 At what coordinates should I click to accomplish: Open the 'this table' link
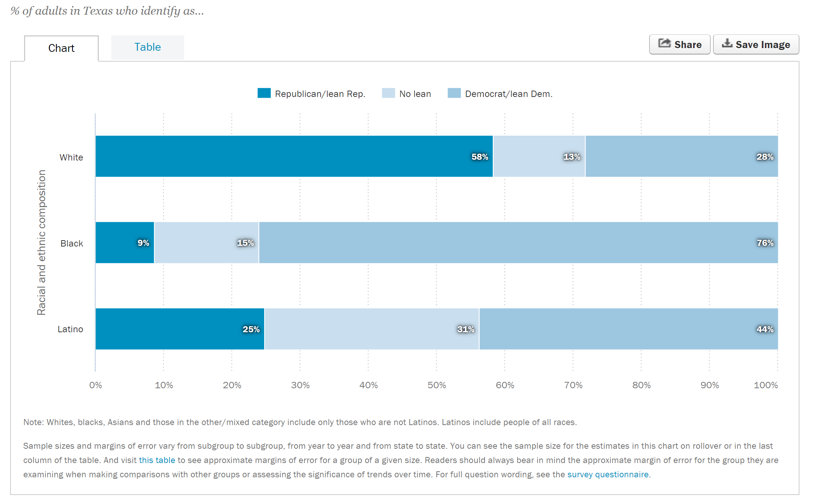pos(157,460)
